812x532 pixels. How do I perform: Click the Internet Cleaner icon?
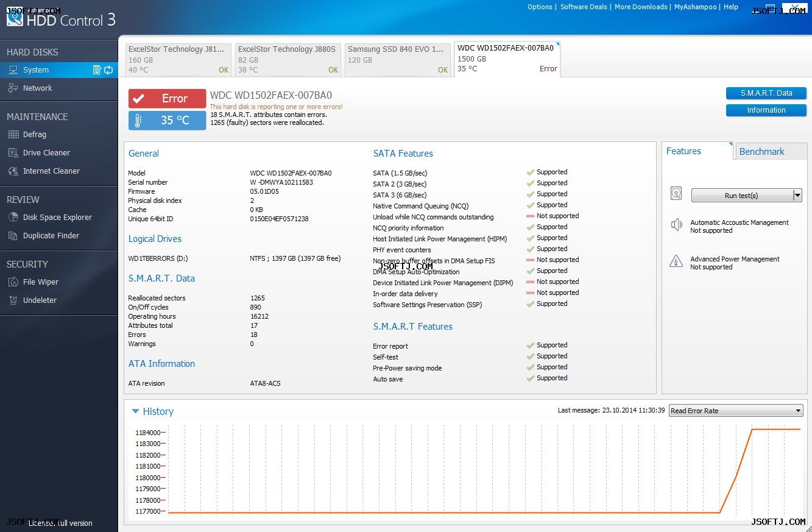[13, 171]
